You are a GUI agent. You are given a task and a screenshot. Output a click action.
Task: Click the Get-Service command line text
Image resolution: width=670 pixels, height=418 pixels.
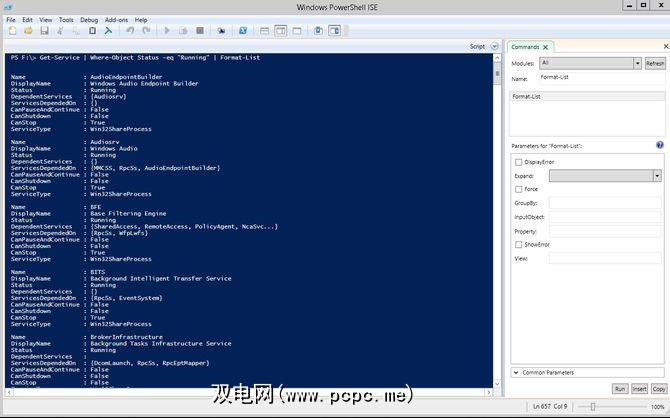[x=135, y=57]
